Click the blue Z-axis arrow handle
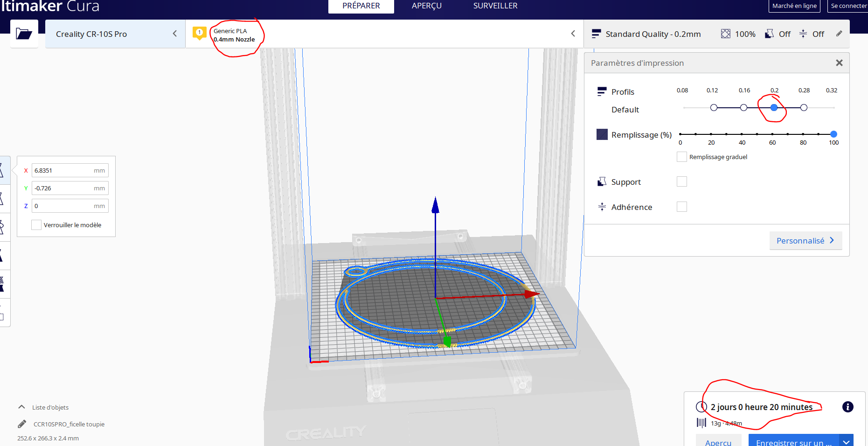This screenshot has width=868, height=446. pos(436,205)
